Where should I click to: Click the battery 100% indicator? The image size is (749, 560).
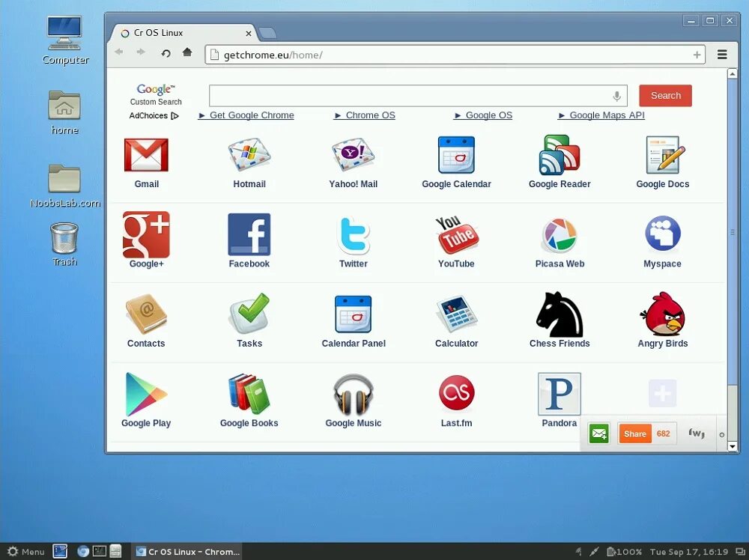coord(625,552)
